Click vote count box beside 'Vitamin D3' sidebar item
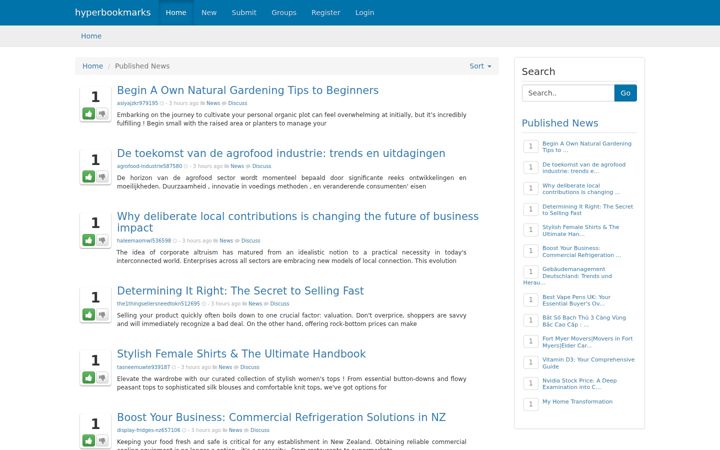 click(530, 362)
